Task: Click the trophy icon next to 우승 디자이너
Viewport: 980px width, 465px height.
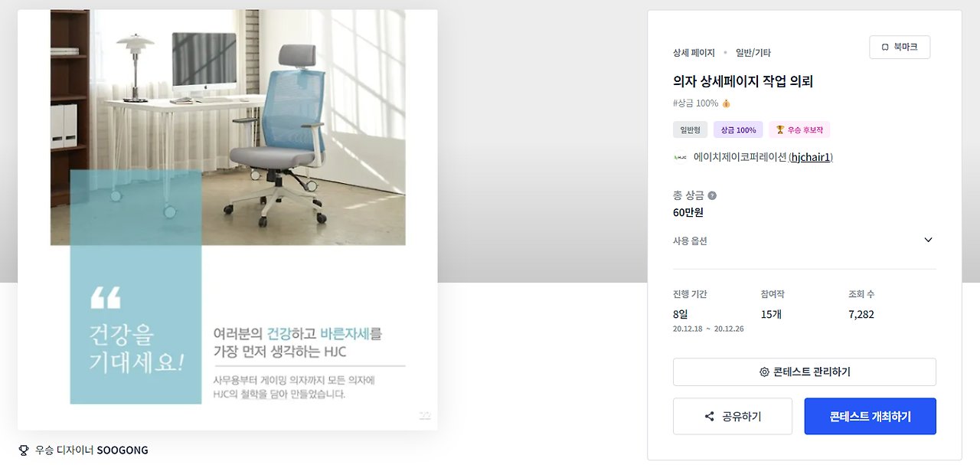Action: pyautogui.click(x=23, y=450)
